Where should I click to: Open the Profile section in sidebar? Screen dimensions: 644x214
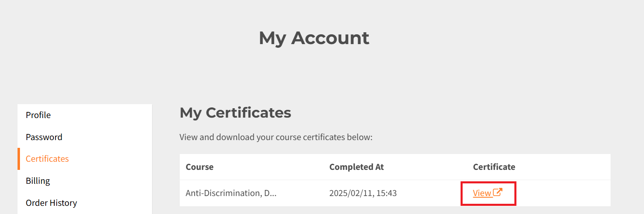[x=38, y=115]
